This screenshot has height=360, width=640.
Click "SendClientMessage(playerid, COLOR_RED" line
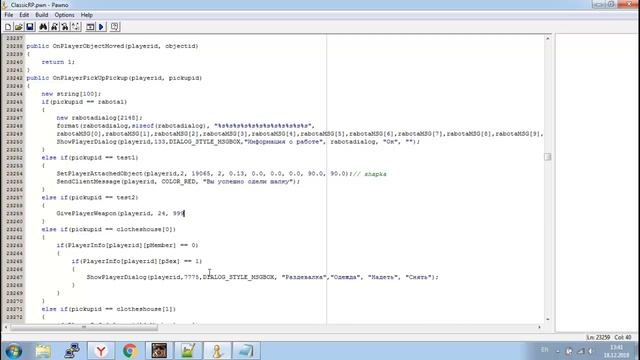[178, 182]
